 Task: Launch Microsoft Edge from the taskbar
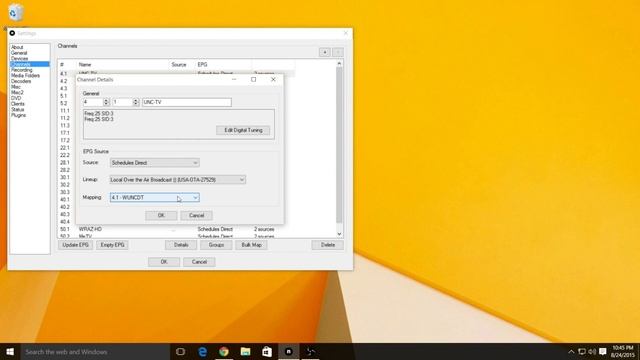[x=202, y=351]
